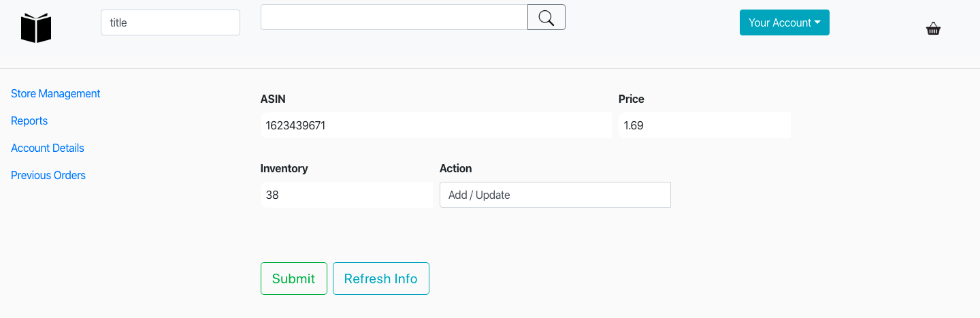The image size is (980, 318).
Task: Expand the Your Account dropdown
Action: (784, 22)
